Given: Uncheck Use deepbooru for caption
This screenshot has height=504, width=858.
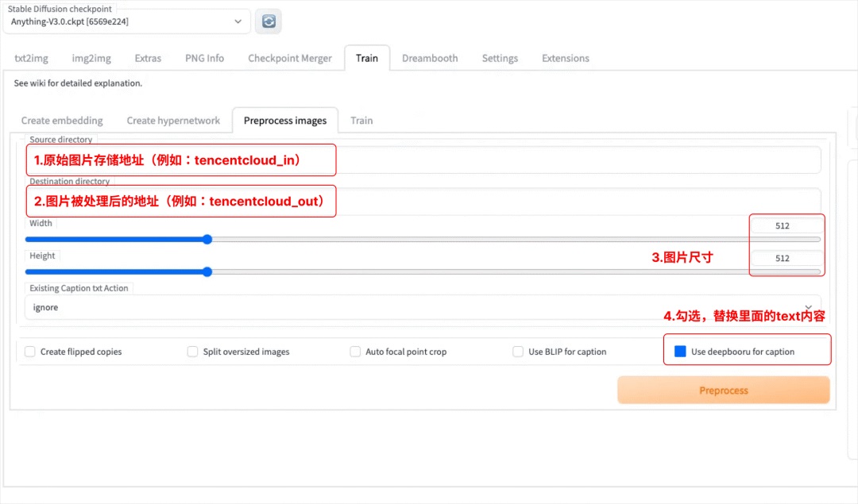Looking at the screenshot, I should tap(680, 352).
